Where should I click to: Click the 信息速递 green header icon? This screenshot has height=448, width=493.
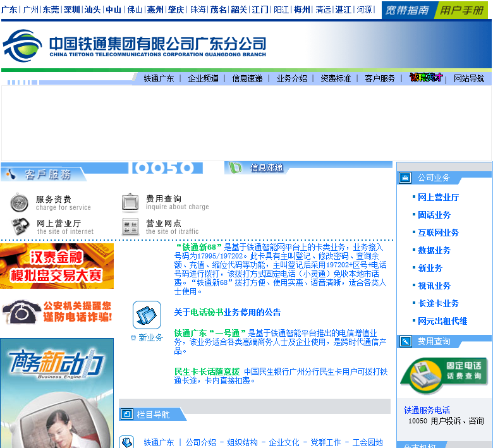(x=235, y=167)
